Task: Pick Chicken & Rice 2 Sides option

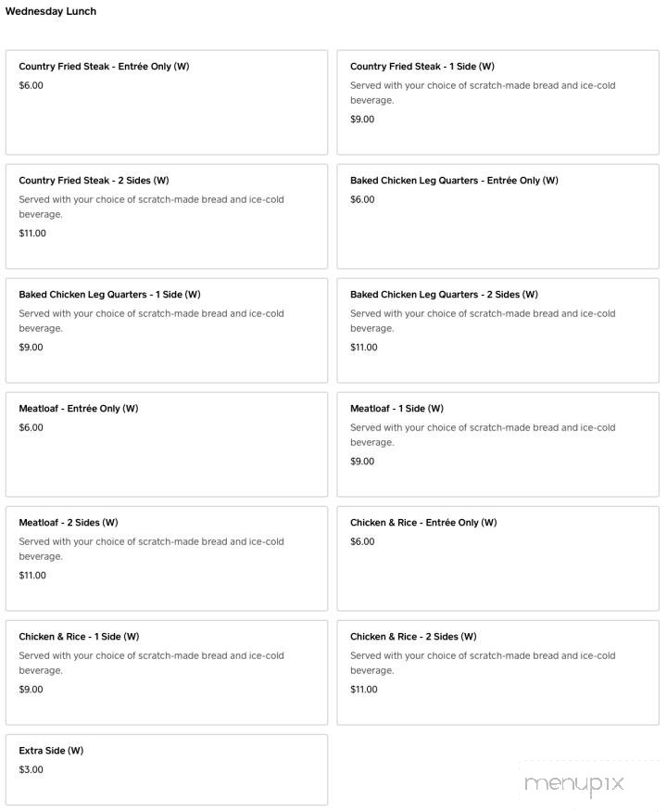Action: coord(497,672)
